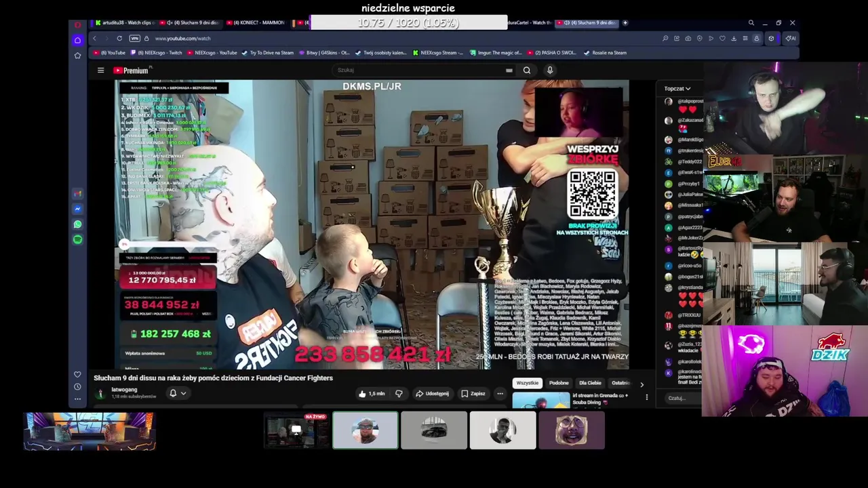Show more filter chips with right arrow
Screen dimensions: 868x488
pyautogui.click(x=642, y=384)
